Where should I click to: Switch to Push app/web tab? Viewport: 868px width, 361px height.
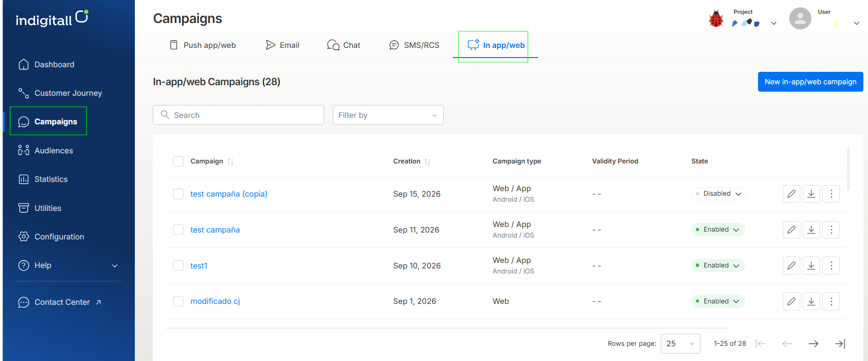coord(203,45)
